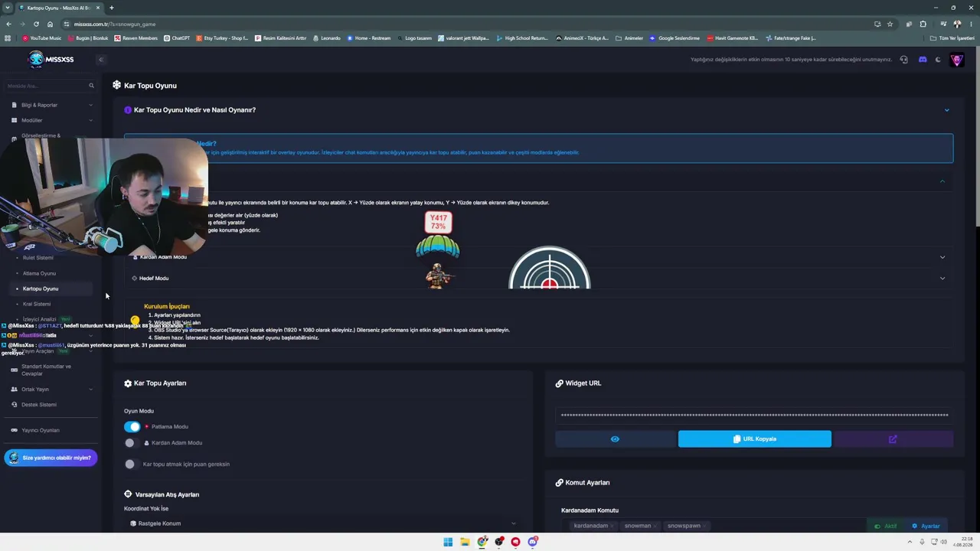The image size is (980, 551).
Task: Click the hidden Widget URL field
Action: coord(754,416)
